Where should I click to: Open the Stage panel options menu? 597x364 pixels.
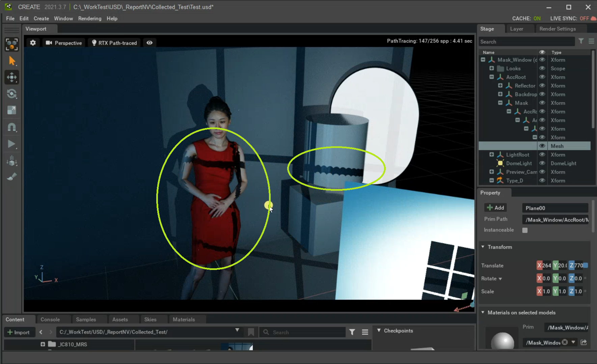coord(591,41)
